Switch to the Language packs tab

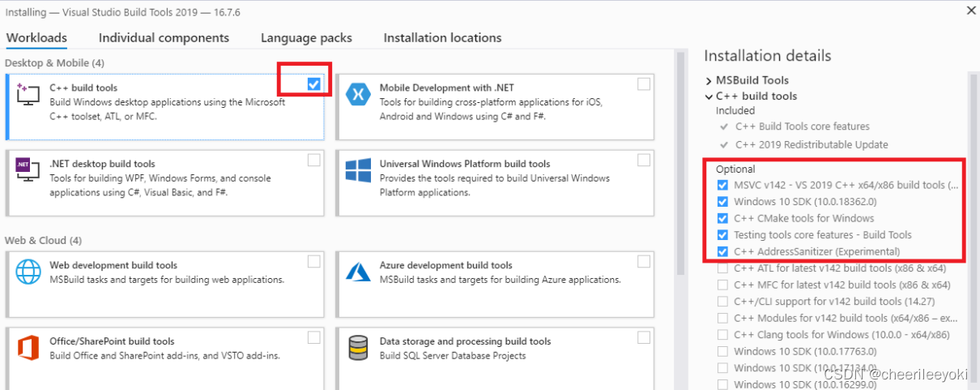[306, 37]
